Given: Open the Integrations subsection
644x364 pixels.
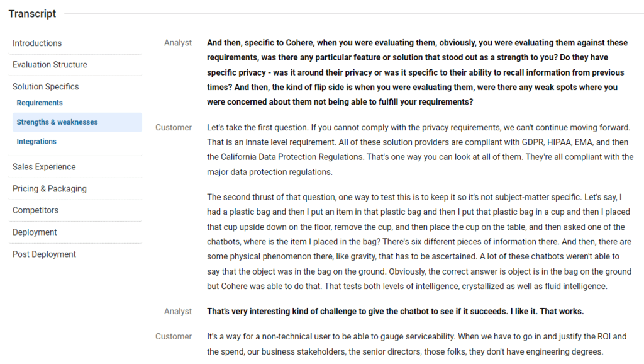Looking at the screenshot, I should point(36,142).
